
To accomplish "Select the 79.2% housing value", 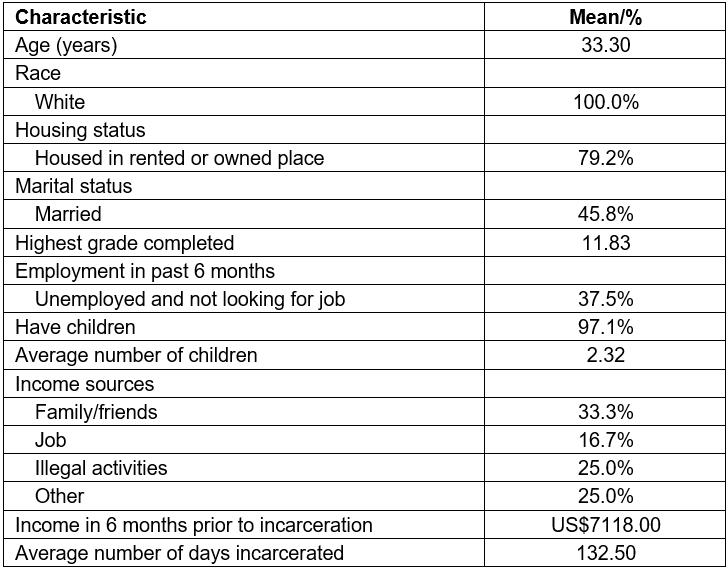I will point(605,158).
